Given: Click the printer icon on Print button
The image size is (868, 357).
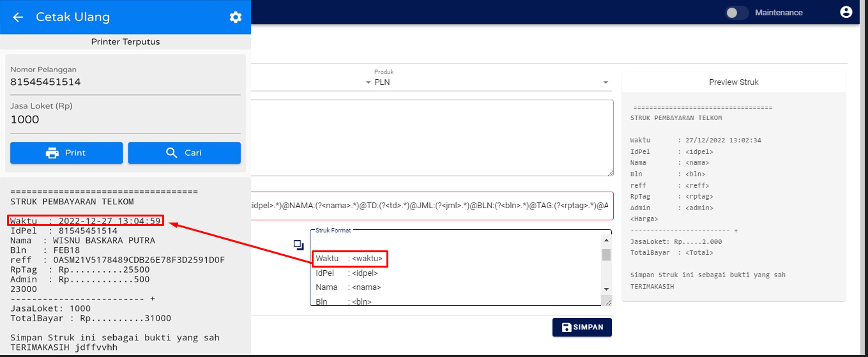Looking at the screenshot, I should pyautogui.click(x=52, y=153).
